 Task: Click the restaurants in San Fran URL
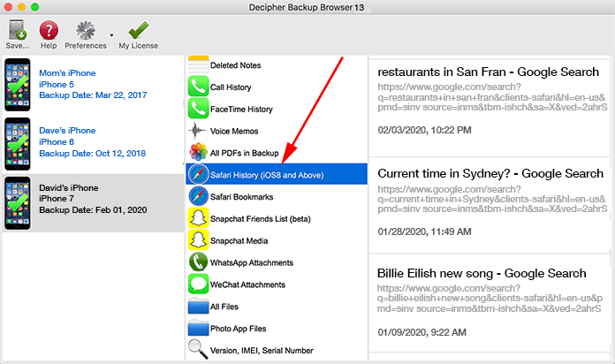492,97
